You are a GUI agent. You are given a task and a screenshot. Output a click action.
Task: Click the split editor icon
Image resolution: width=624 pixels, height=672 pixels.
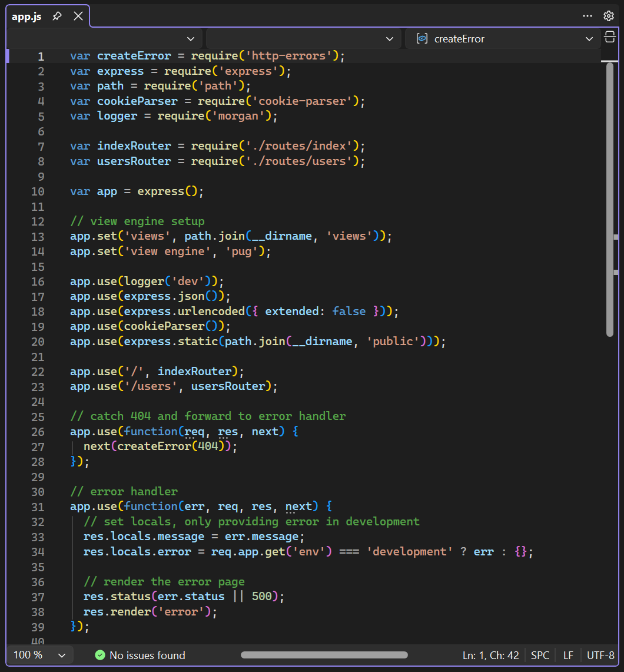610,37
